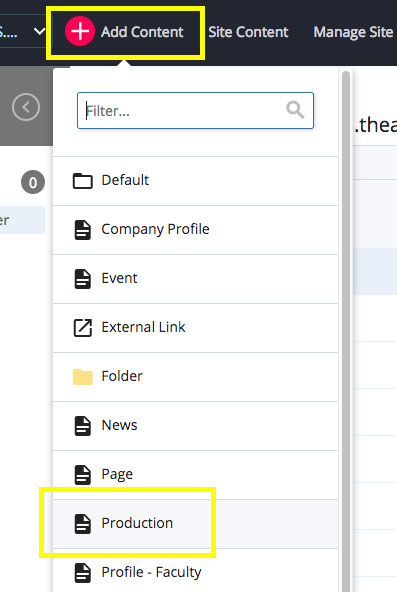Click the Production document icon

tap(83, 524)
